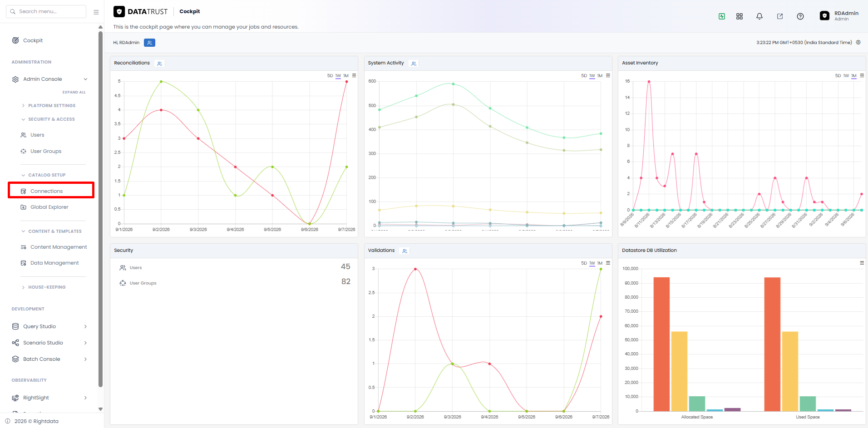This screenshot has width=868, height=428.
Task: Open the apps grid icon in header
Action: pyautogui.click(x=740, y=16)
